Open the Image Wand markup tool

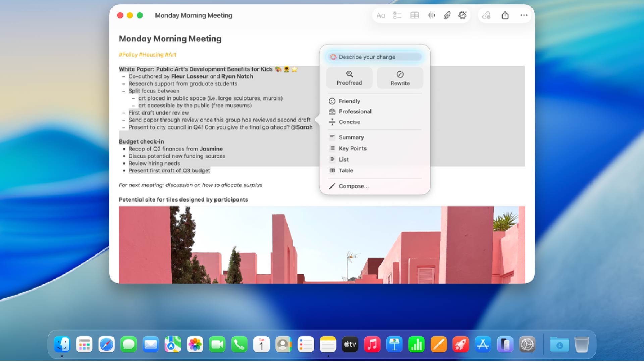click(463, 15)
